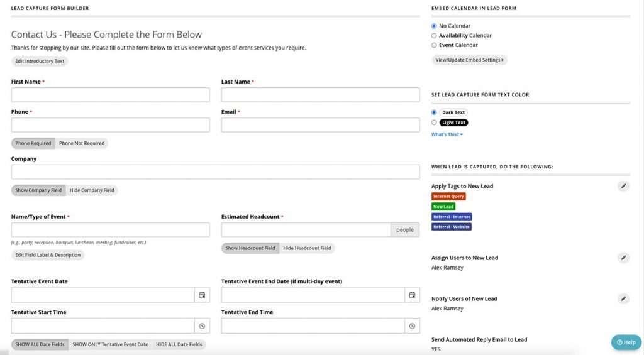Screen dimensions: 644x355
Task: Click the Internet Query tag
Action: pyautogui.click(x=448, y=197)
